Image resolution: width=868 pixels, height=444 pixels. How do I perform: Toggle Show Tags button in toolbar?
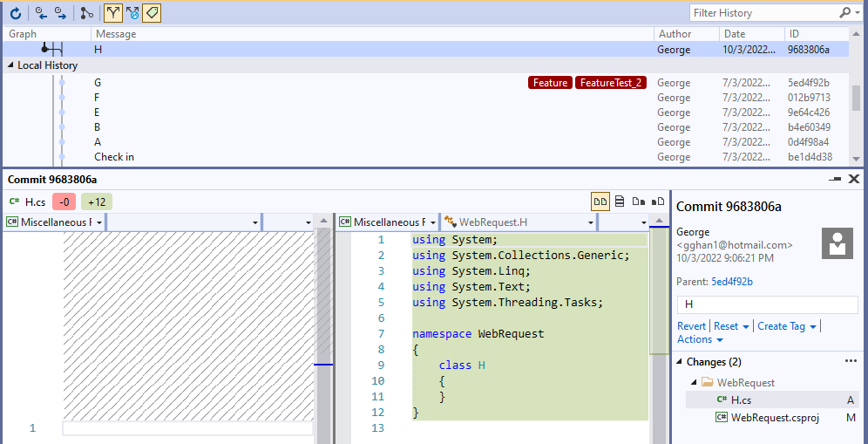point(152,13)
